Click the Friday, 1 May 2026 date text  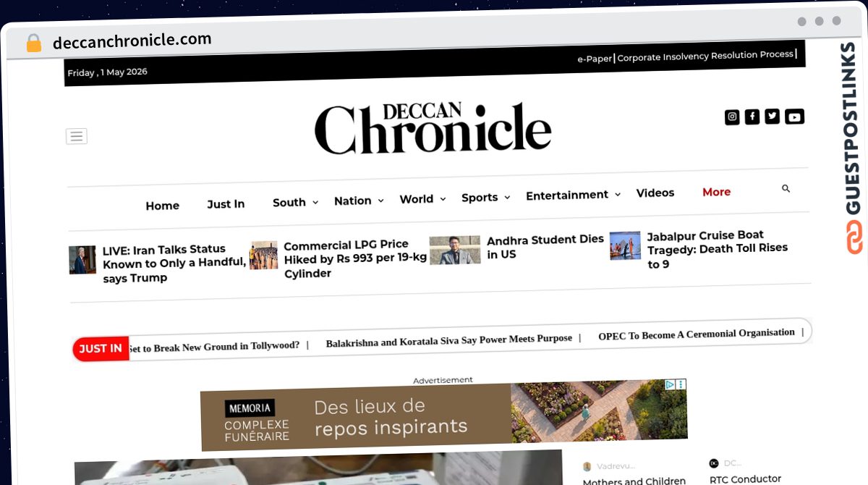click(107, 72)
